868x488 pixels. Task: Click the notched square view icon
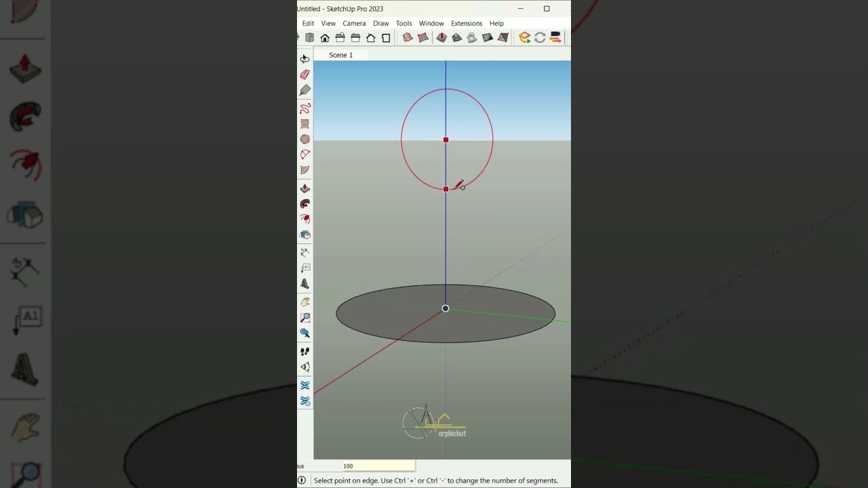pyautogui.click(x=386, y=38)
